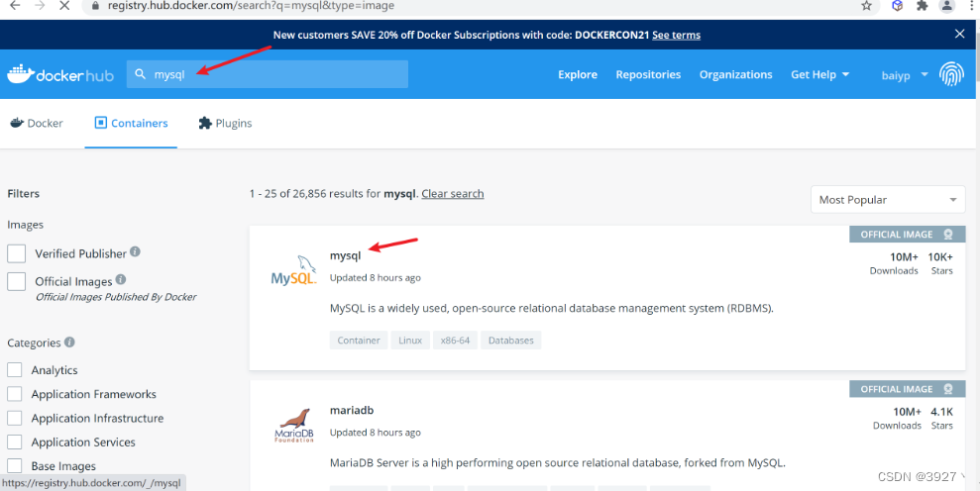Open the Most Popular sort dropdown
Viewport: 980px width, 491px height.
[888, 200]
